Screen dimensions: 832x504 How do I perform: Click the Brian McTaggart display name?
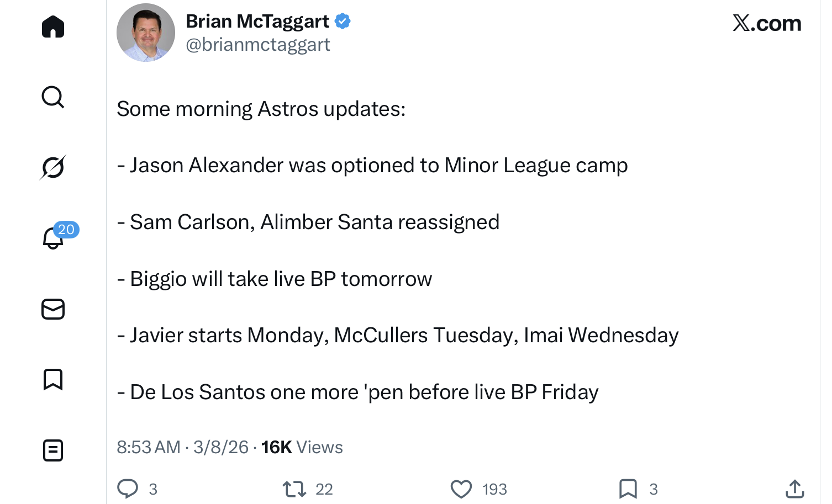pos(257,21)
